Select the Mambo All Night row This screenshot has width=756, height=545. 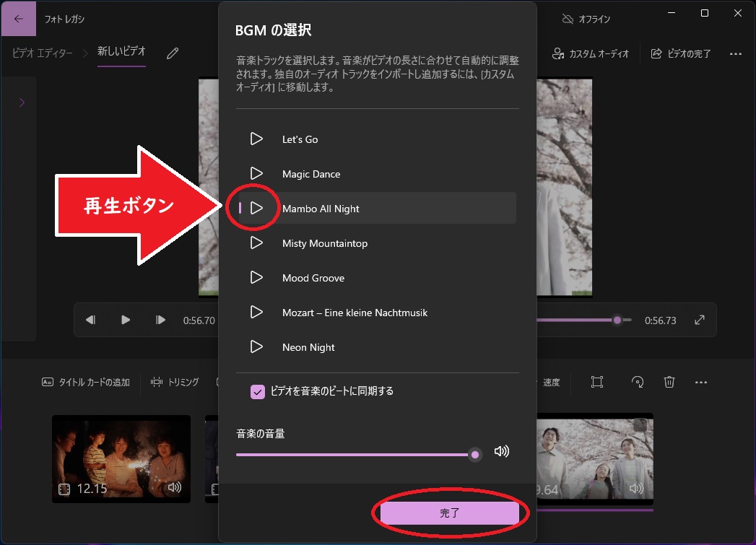(377, 208)
